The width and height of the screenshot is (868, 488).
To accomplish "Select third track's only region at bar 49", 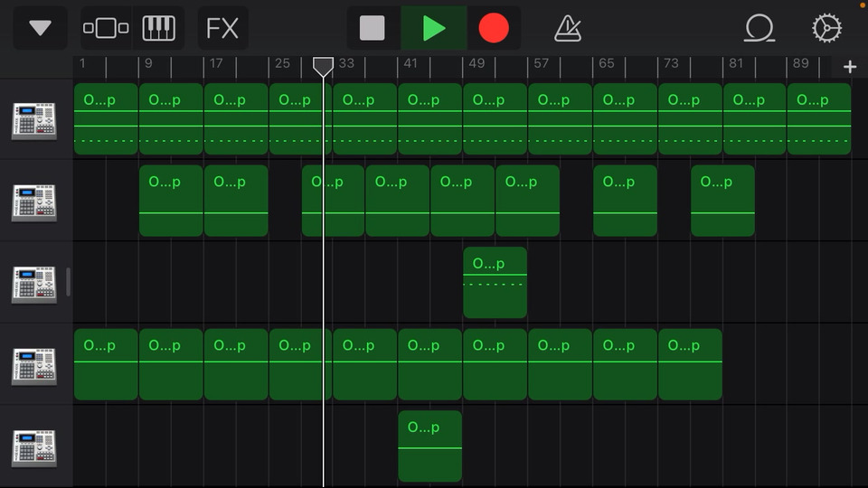I will [495, 283].
